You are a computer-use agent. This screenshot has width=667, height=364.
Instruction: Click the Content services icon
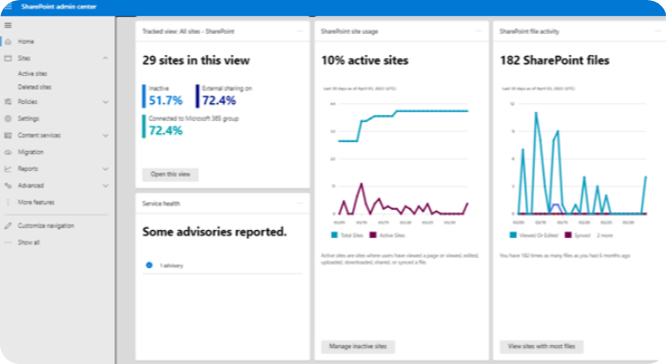tap(8, 135)
